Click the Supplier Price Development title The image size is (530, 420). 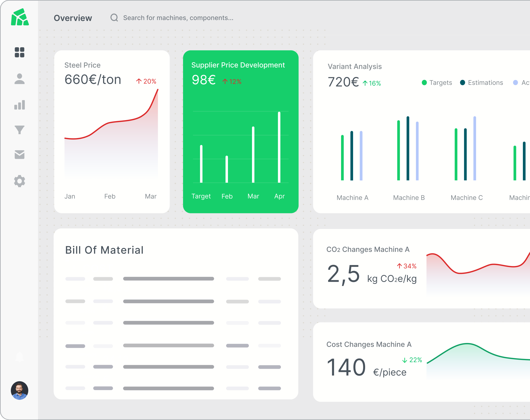(x=238, y=65)
